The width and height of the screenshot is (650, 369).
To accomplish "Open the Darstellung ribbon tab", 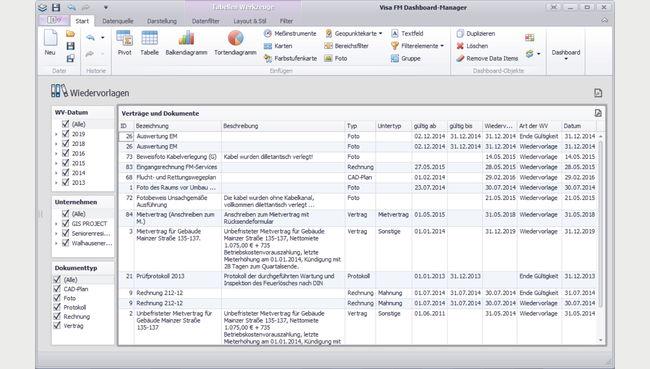I will pos(162,21).
